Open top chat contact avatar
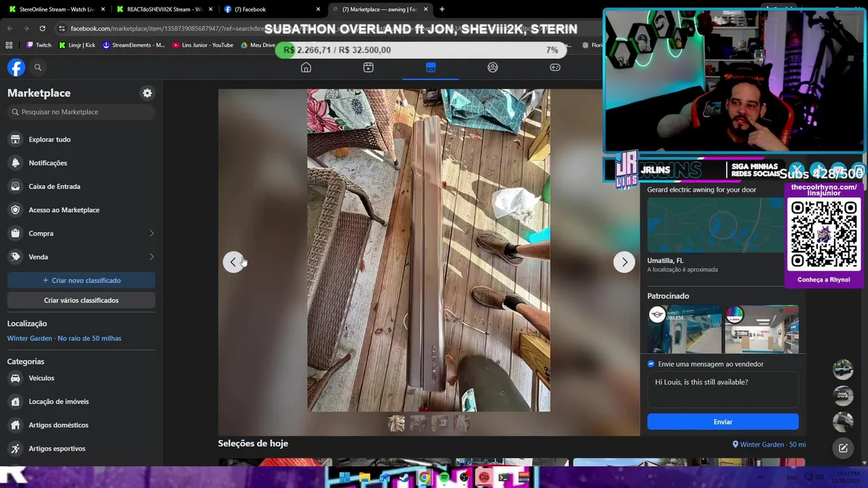 pyautogui.click(x=843, y=369)
